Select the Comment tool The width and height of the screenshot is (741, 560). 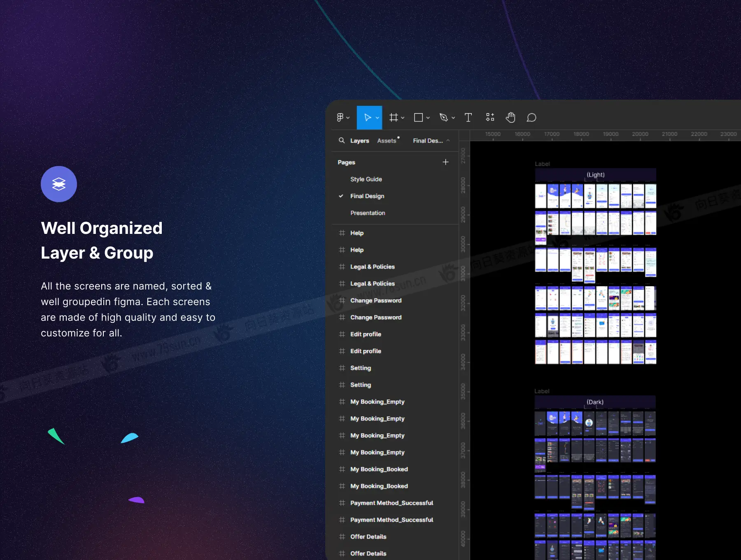click(531, 118)
